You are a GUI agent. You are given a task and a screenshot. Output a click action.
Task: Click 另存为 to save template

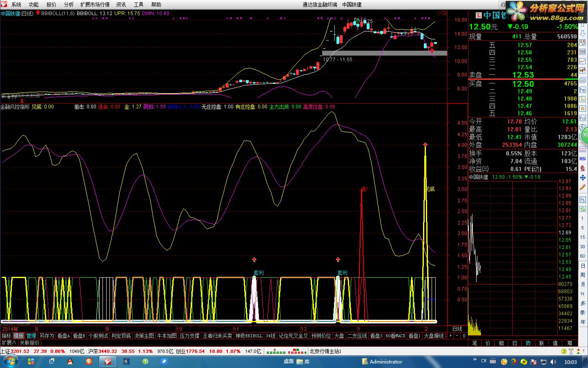(47, 336)
